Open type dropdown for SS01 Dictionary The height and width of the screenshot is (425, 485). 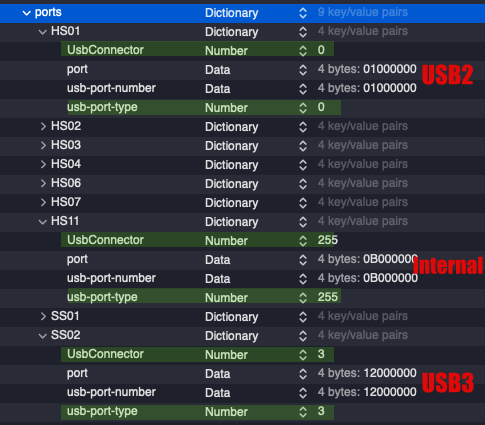[x=303, y=317]
